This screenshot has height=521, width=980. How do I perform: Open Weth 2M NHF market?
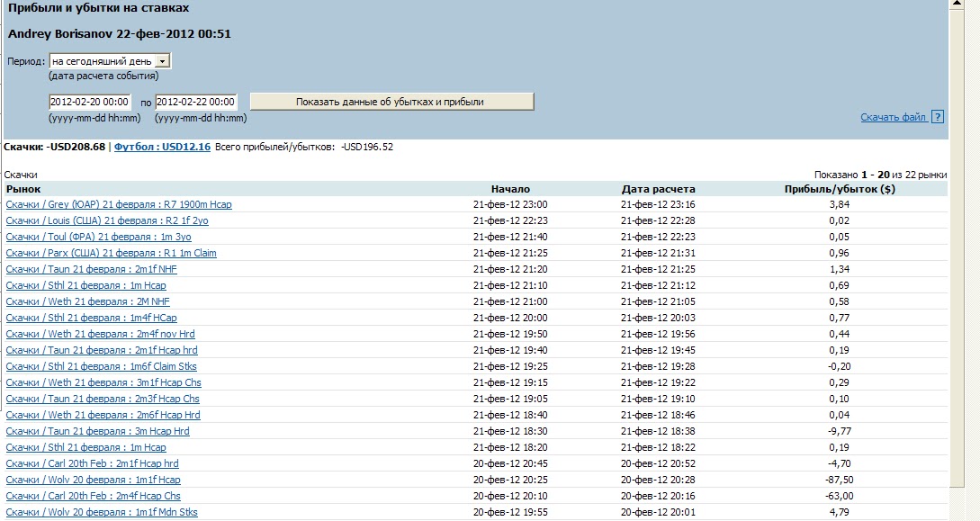87,301
